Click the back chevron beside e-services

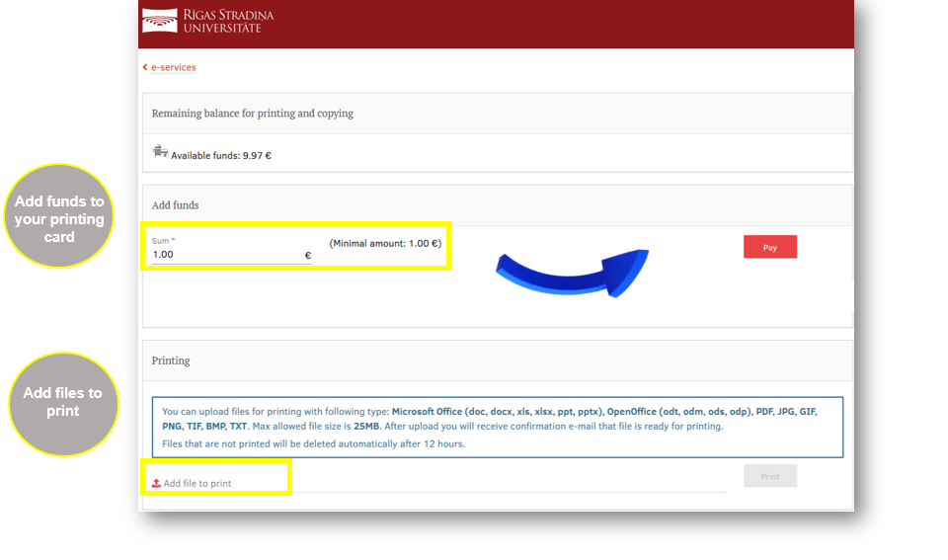145,67
